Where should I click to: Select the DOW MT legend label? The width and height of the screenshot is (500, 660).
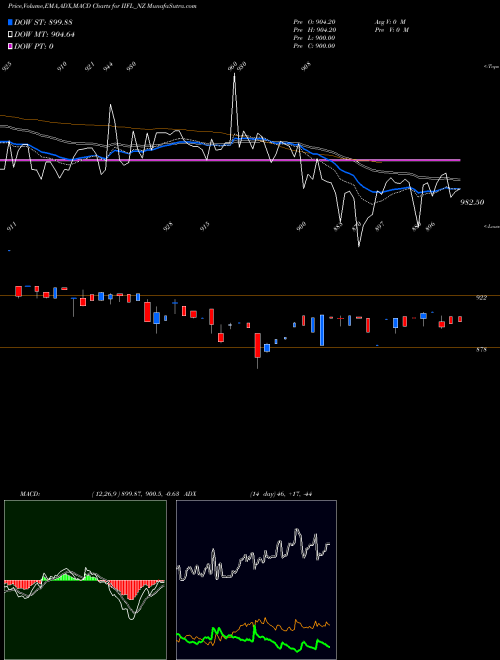point(44,35)
